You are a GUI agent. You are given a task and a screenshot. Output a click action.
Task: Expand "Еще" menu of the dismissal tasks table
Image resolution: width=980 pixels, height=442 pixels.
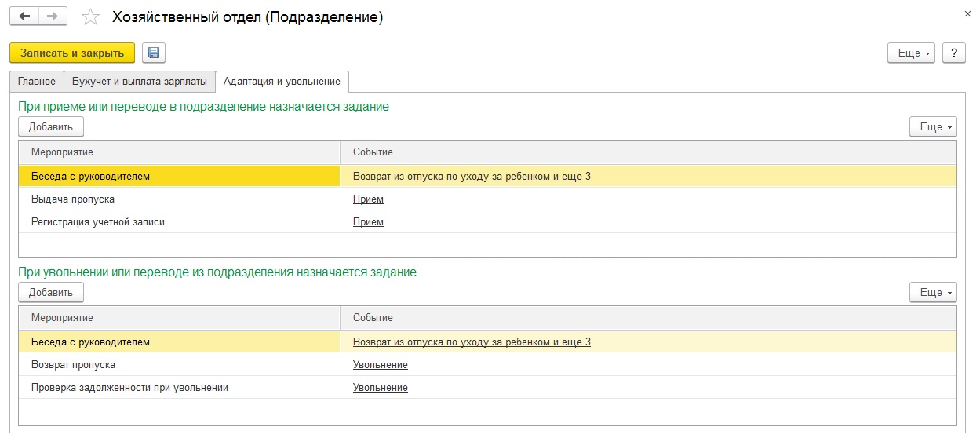coord(933,292)
